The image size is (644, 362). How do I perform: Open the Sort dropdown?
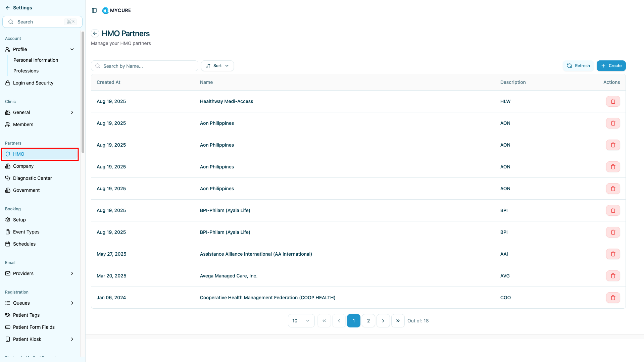217,66
